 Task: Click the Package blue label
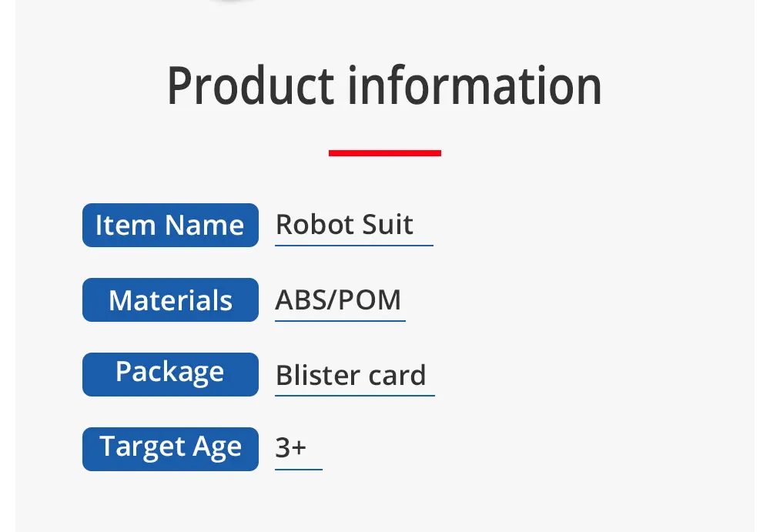(x=170, y=373)
